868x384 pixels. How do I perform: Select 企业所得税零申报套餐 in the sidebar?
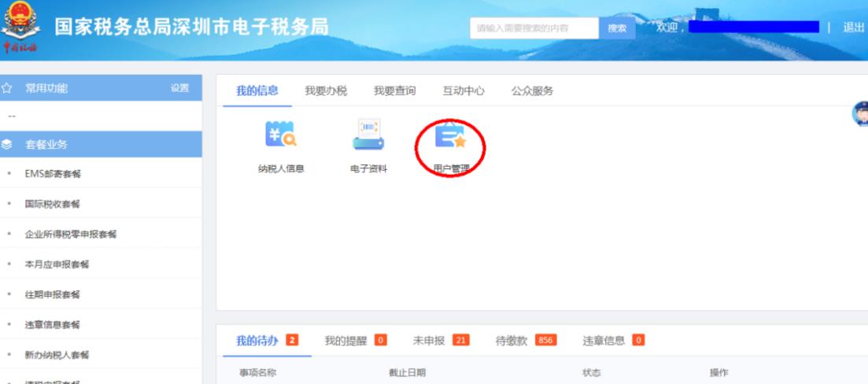point(71,234)
